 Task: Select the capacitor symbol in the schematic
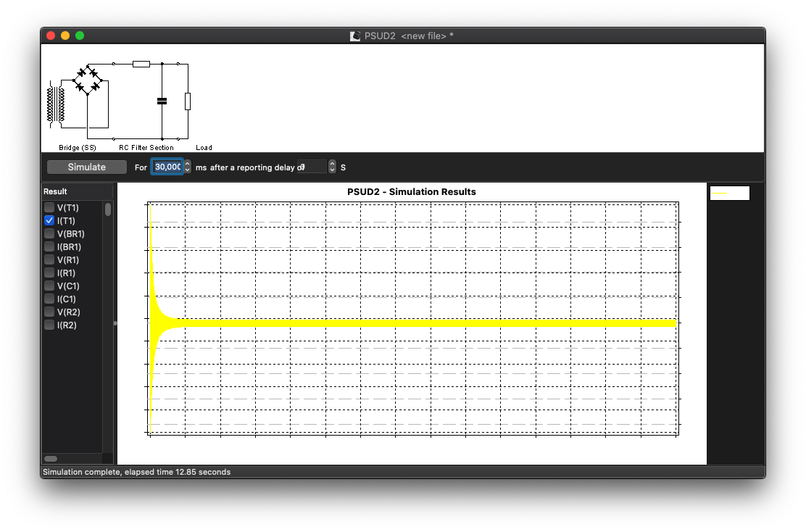162,101
